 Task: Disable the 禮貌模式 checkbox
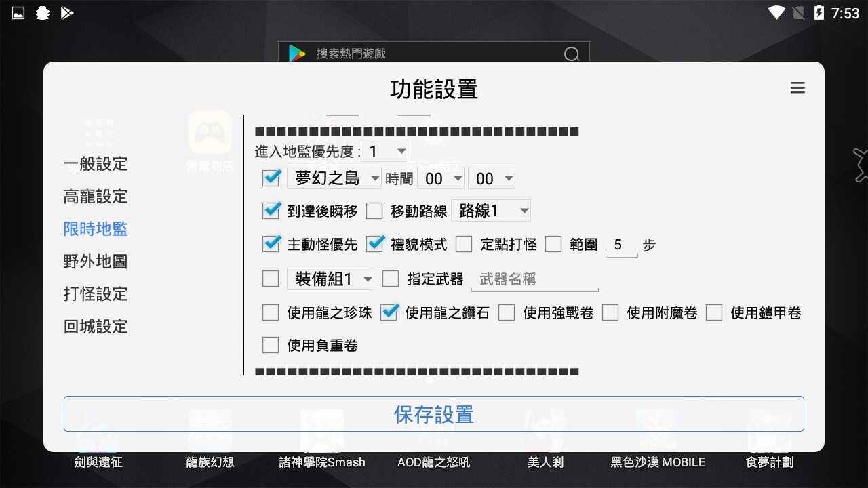[x=375, y=245]
